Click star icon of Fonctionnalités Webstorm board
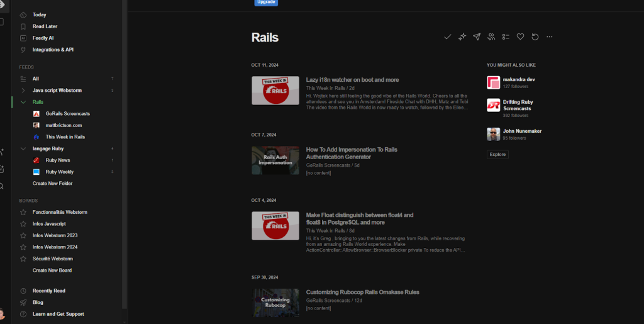 [x=23, y=212]
